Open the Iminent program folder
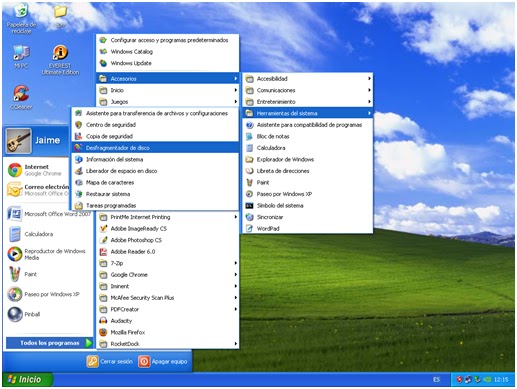The image size is (517, 389). point(167,286)
